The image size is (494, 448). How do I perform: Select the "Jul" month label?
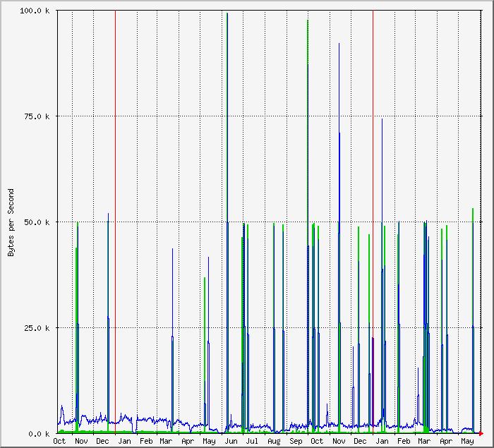(252, 441)
